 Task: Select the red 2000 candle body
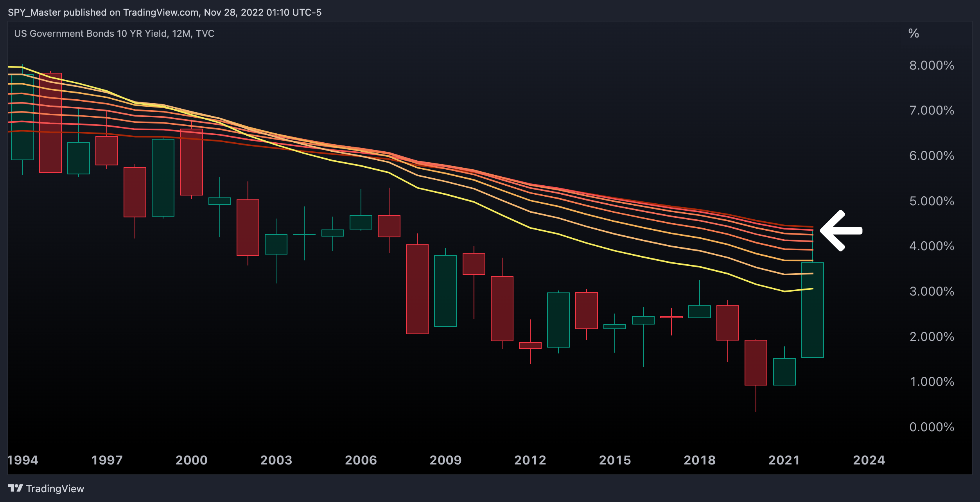click(192, 162)
